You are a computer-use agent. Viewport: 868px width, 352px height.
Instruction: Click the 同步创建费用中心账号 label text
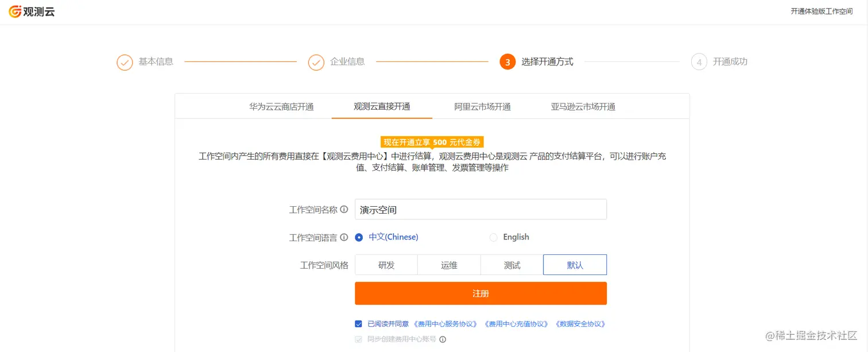(401, 339)
